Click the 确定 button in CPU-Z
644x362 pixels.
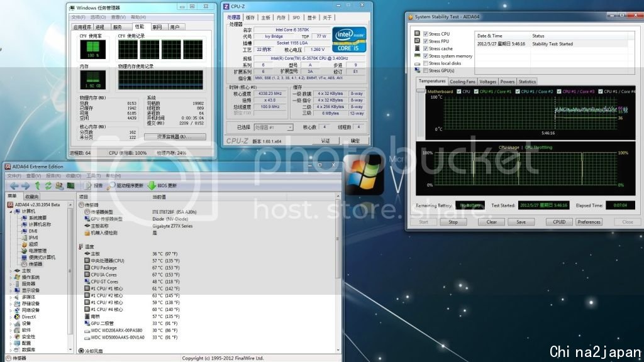coord(355,141)
